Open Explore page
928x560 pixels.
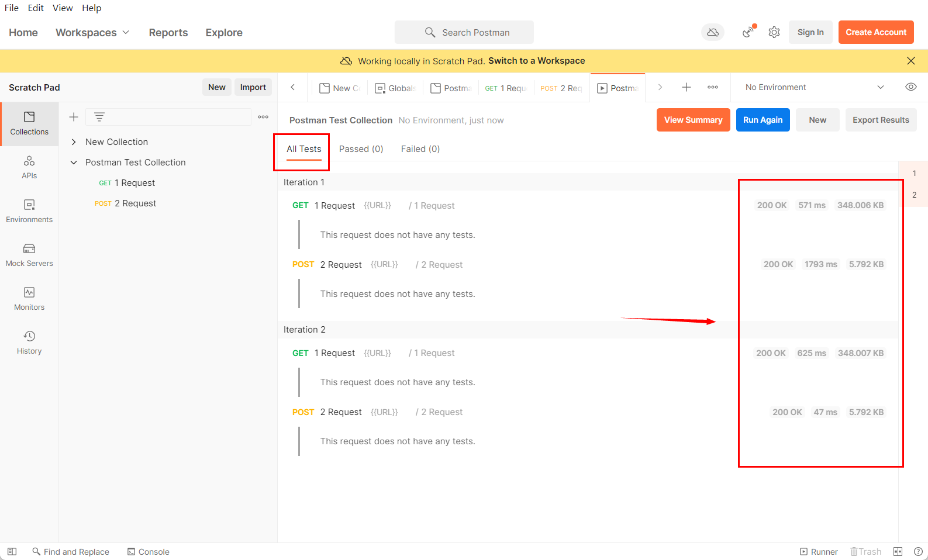pos(224,33)
